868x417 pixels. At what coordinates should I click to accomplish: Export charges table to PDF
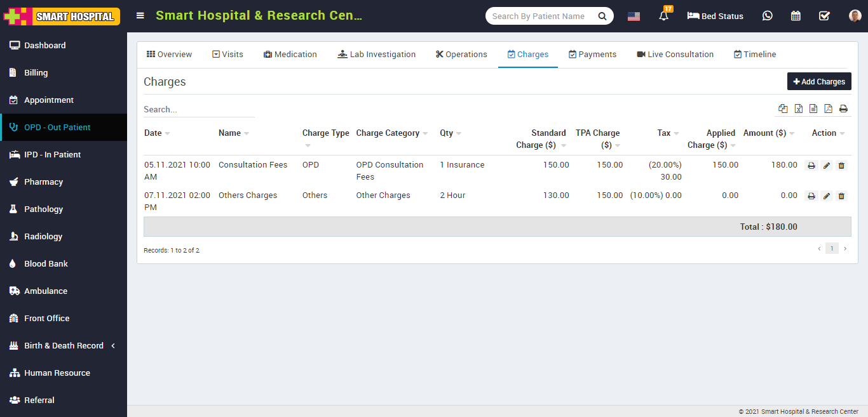tap(828, 109)
